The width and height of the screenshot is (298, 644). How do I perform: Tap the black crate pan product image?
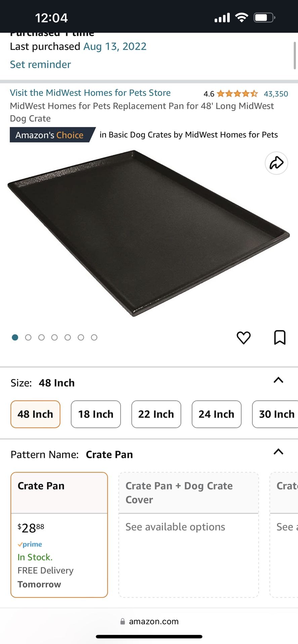point(148,233)
